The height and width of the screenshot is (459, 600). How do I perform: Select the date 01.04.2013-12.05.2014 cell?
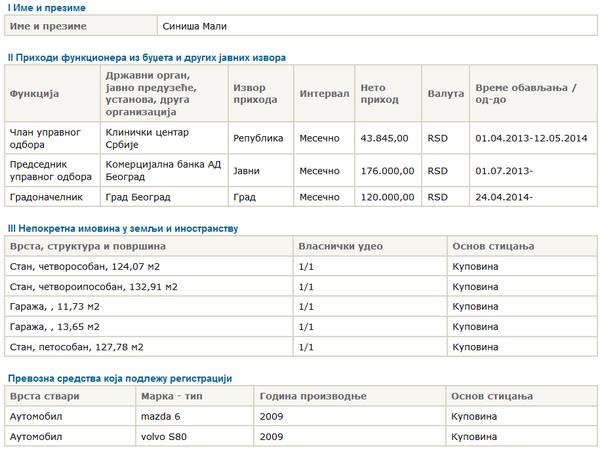point(533,138)
